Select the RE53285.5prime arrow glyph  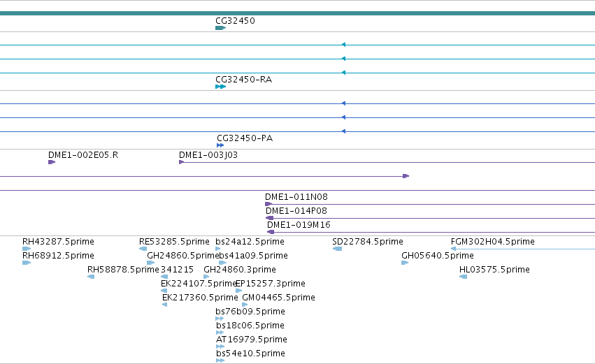(x=143, y=249)
